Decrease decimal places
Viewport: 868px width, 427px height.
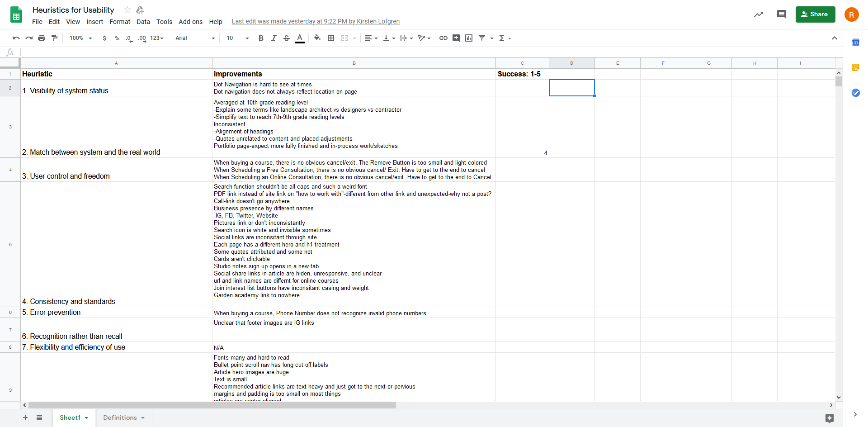pos(129,38)
